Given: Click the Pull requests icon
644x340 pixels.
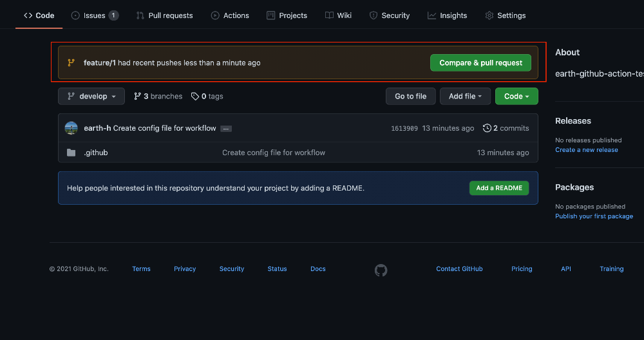Looking at the screenshot, I should (x=140, y=15).
